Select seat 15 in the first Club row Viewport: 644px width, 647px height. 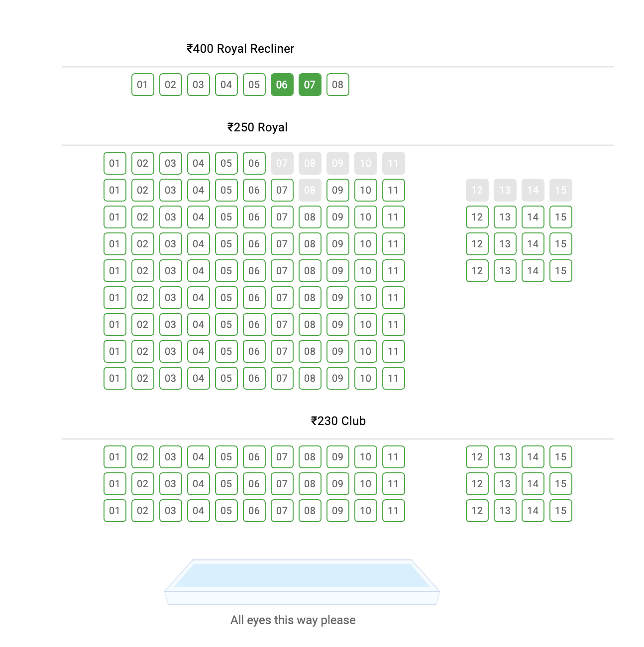click(560, 456)
